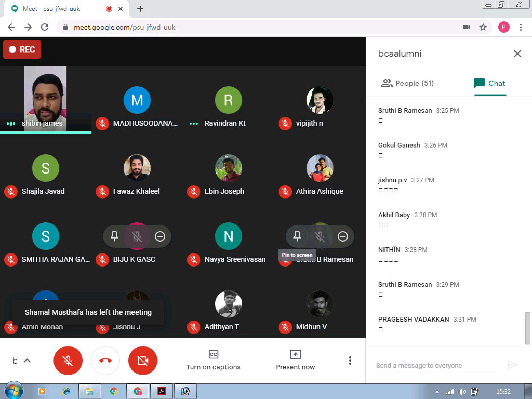Click SMITHA RAJAN muted mic icon
Image resolution: width=532 pixels, height=399 pixels.
tap(11, 260)
